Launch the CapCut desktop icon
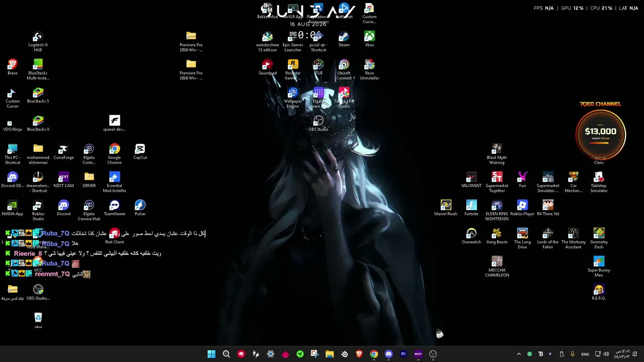The height and width of the screenshot is (362, 644). point(140,152)
